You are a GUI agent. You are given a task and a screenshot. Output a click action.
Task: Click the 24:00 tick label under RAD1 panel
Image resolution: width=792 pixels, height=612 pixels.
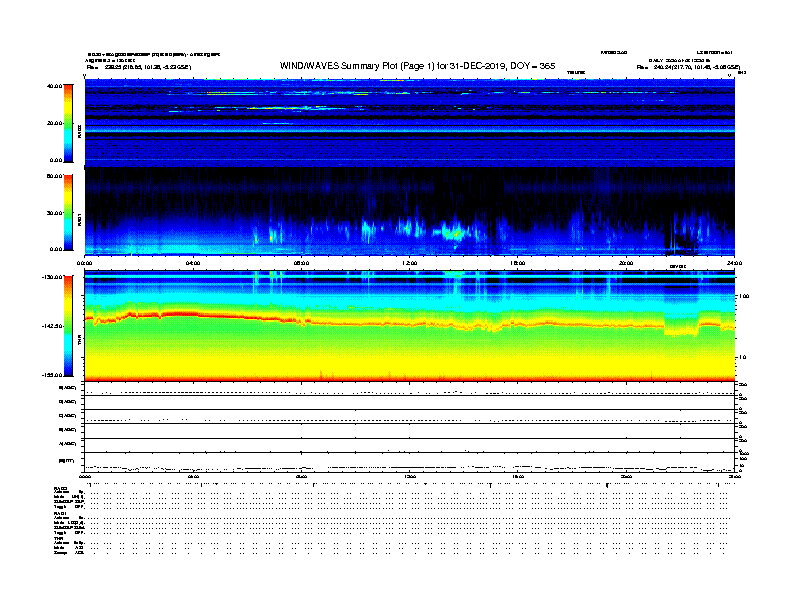734,263
